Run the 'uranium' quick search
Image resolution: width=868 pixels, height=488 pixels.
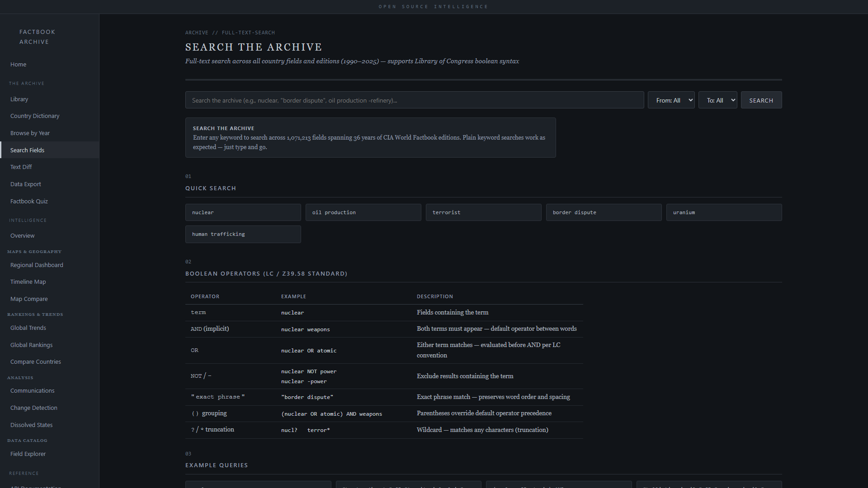(724, 212)
